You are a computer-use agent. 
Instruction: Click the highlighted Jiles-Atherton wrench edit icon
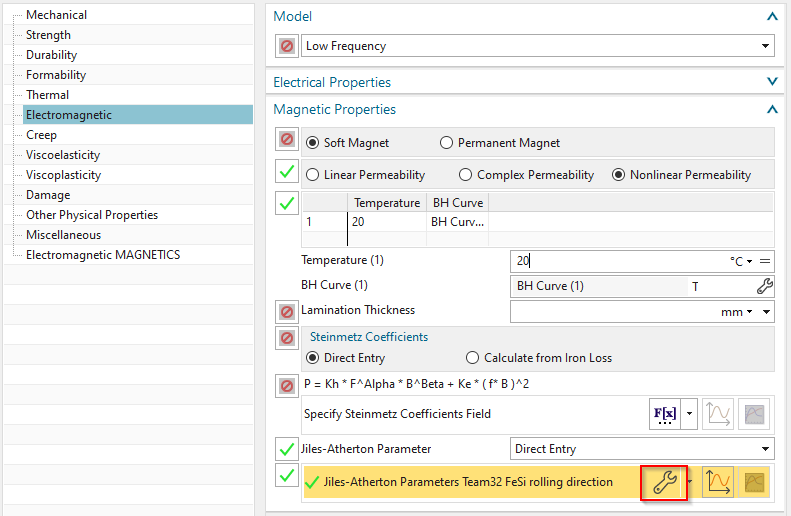664,483
